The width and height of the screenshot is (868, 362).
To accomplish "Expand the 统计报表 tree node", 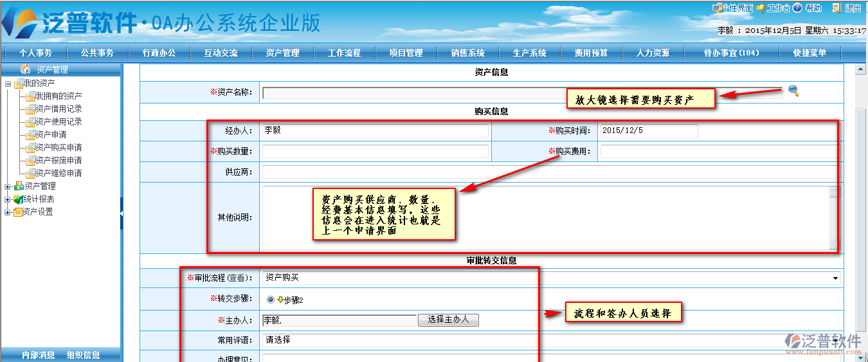I will 8,199.
